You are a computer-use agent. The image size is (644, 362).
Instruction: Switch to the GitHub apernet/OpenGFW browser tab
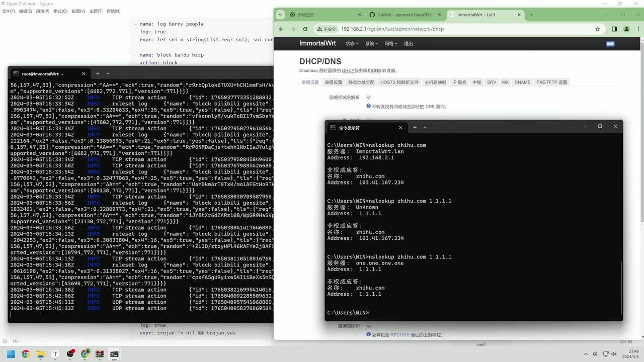401,15
